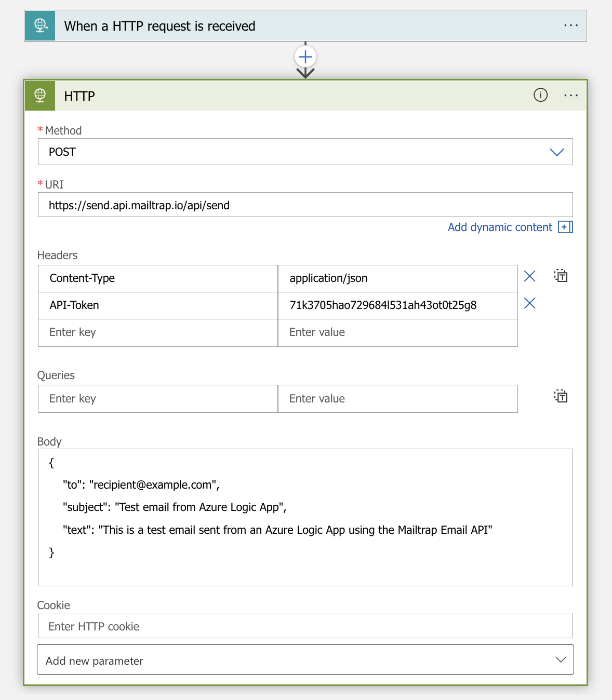612x700 pixels.
Task: Click the URI field with Mailtrap URL
Action: click(305, 205)
